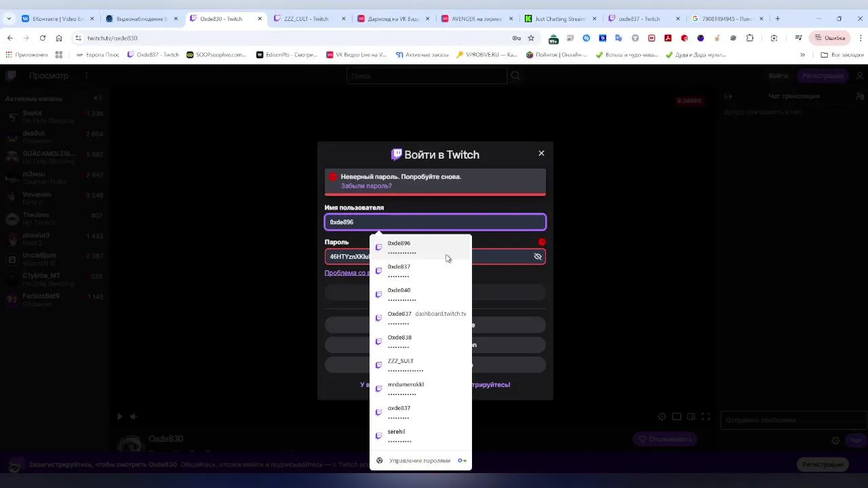868x488 pixels.
Task: Enter fullscreen mode in player
Action: [x=705, y=416]
